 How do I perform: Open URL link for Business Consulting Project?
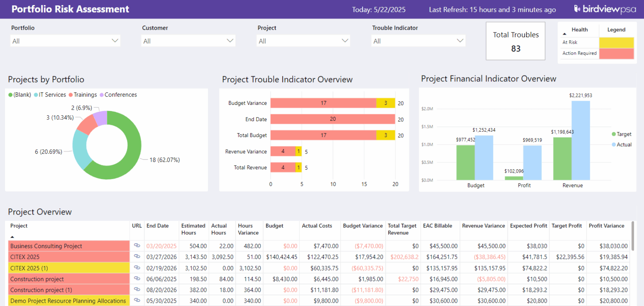(x=137, y=246)
